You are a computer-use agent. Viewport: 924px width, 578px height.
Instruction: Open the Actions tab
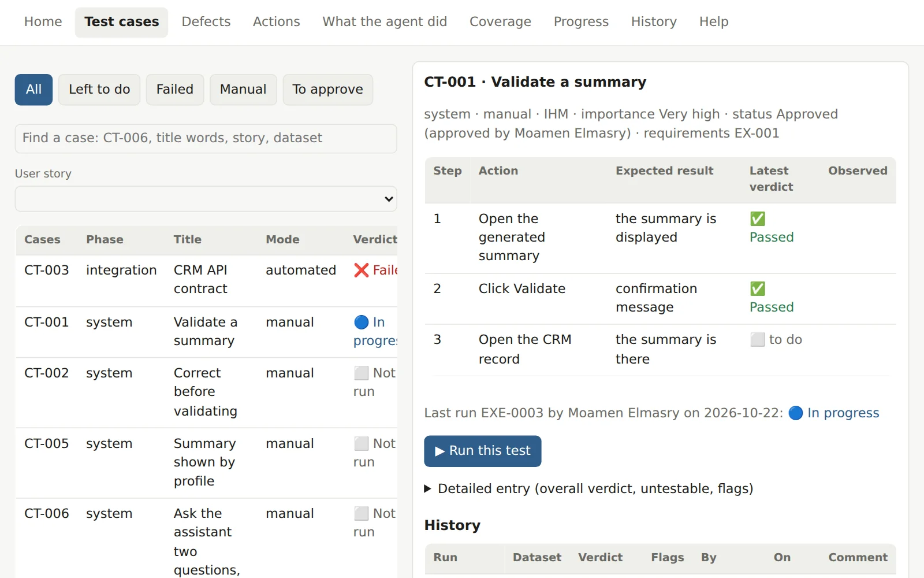pyautogui.click(x=276, y=22)
